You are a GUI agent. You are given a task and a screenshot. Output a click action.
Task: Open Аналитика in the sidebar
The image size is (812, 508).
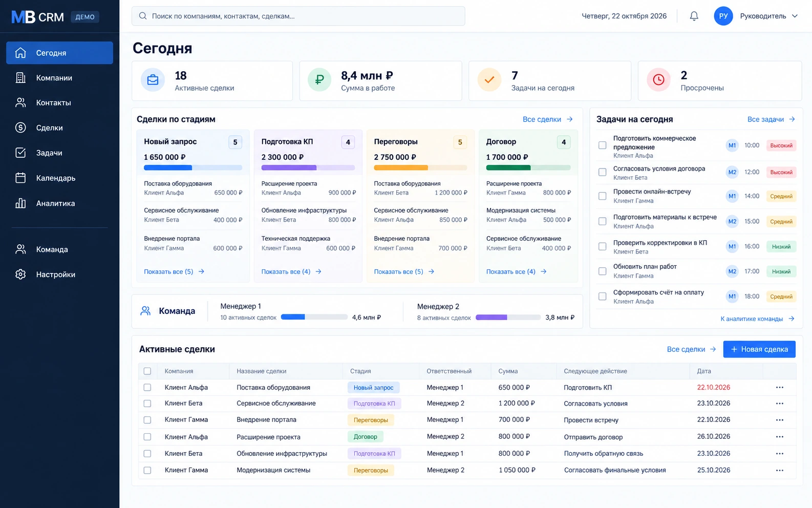[x=59, y=203]
